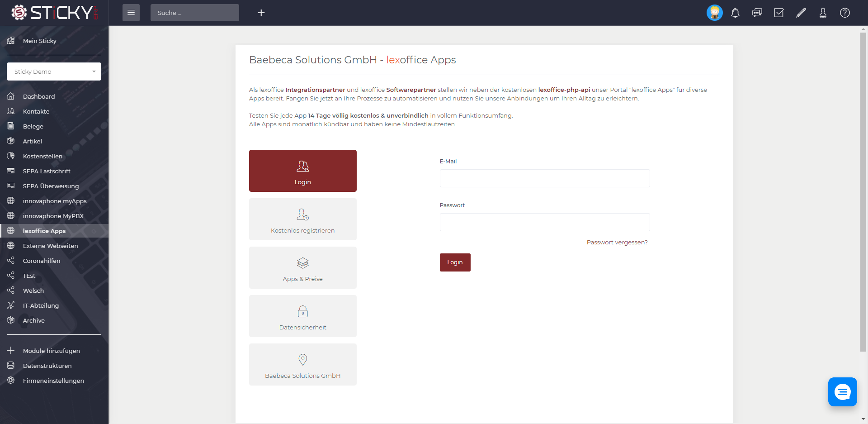Screen dimensions: 868x424
Task: Click the Dashboard home icon
Action: tap(11, 96)
